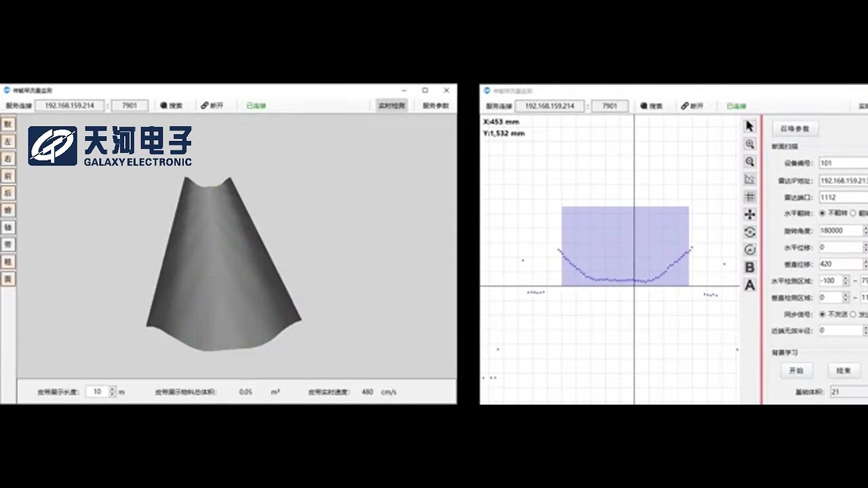
Task: Click the bold B icon in chart toolbar
Action: (749, 267)
